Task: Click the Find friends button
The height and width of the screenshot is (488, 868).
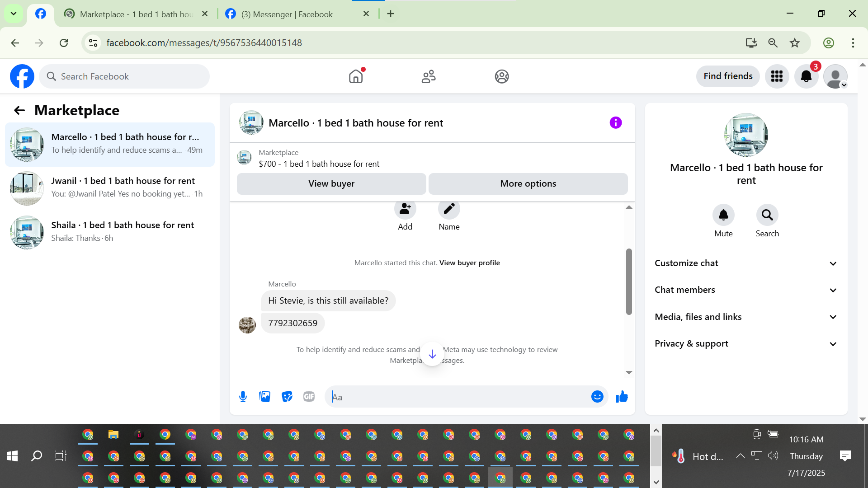Action: pos(728,76)
